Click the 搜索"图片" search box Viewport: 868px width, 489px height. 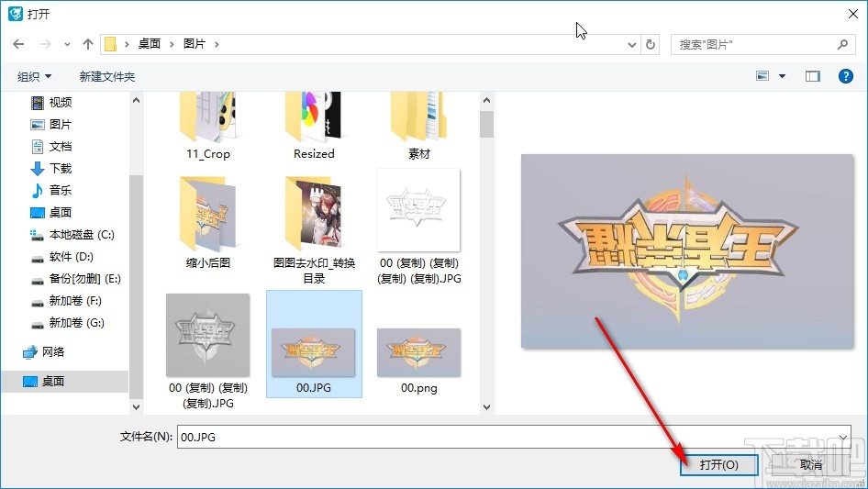(x=762, y=44)
